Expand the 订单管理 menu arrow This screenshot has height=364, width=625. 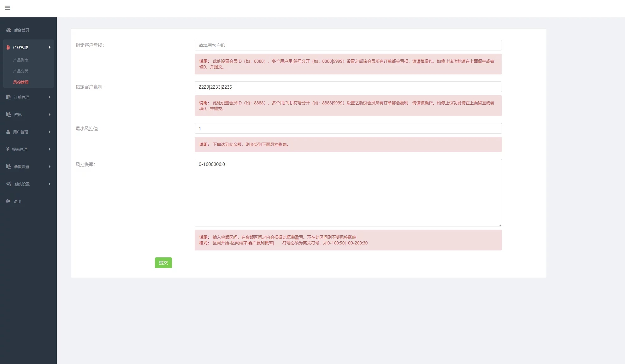50,97
